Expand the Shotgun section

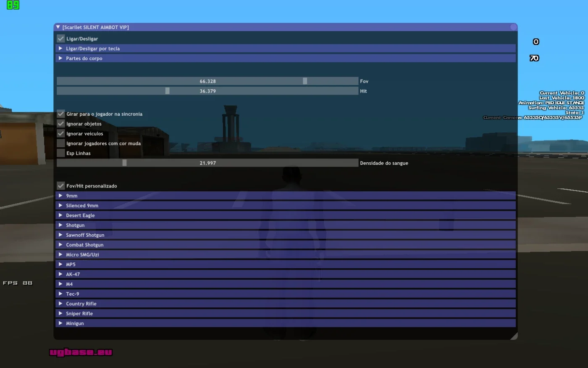tap(286, 225)
